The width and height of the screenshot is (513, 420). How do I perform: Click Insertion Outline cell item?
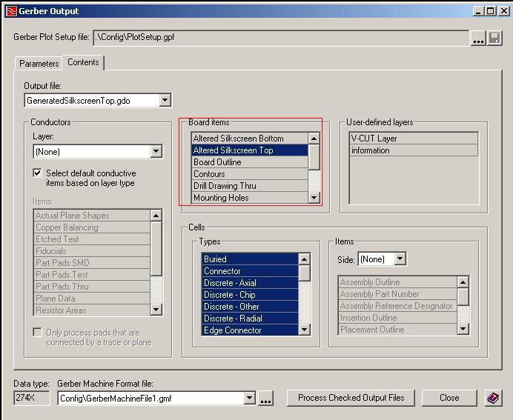(x=398, y=317)
